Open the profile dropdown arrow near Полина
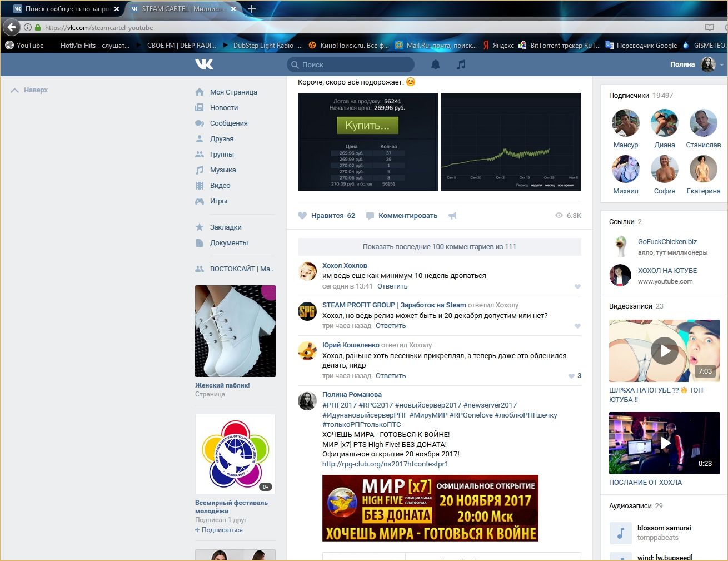The image size is (728, 561). coord(722,65)
